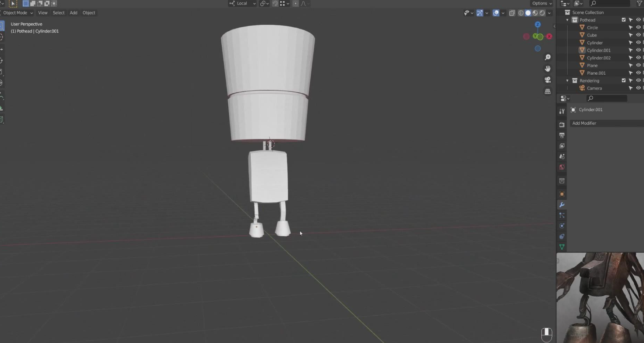Toggle proportional editing icon
644x343 pixels.
[295, 3]
